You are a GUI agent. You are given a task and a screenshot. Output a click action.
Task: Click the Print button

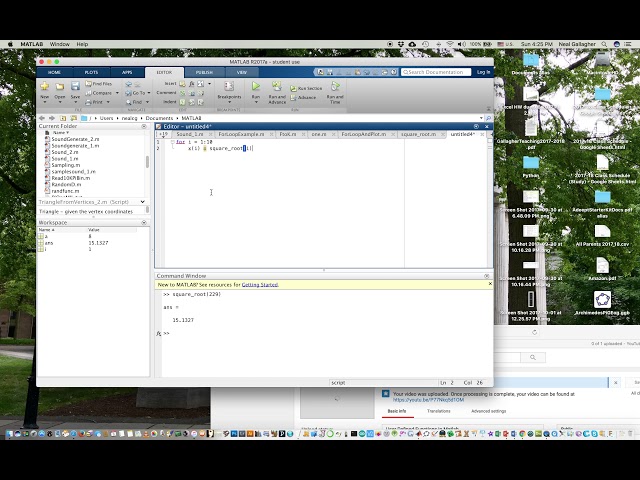click(95, 102)
